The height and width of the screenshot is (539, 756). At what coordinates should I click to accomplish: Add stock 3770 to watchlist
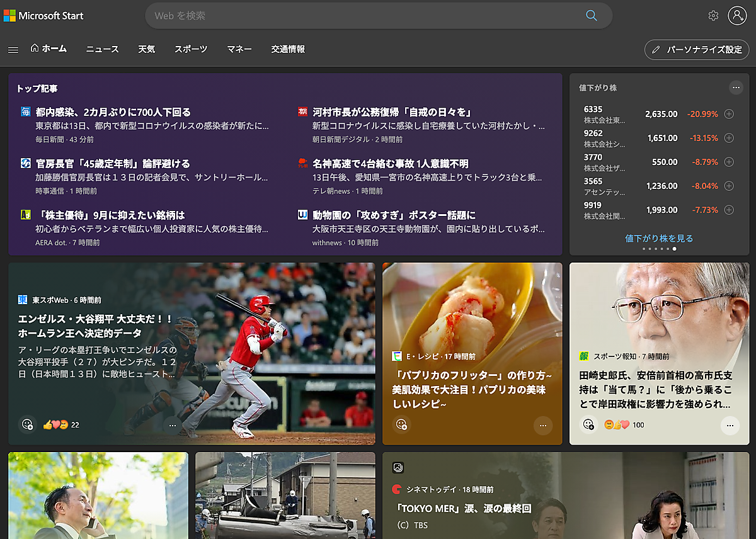(x=729, y=162)
